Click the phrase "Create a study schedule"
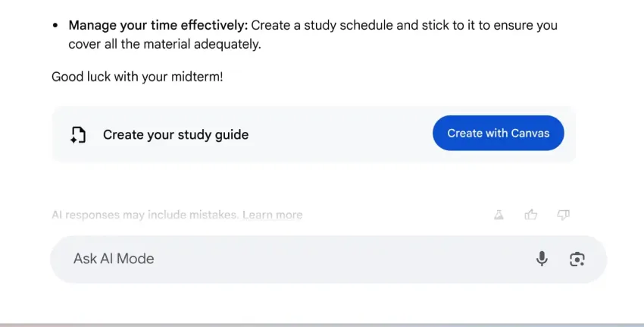This screenshot has height=327, width=644. click(x=323, y=25)
